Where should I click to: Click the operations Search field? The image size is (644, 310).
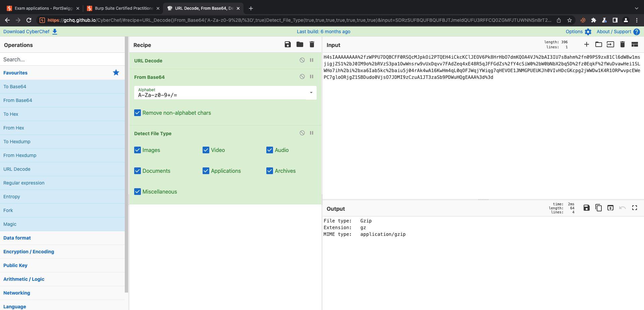(62, 59)
